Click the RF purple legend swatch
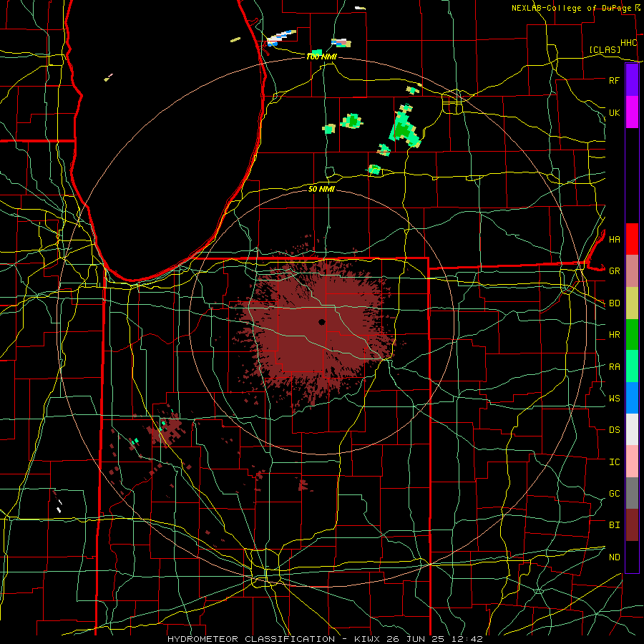 [632, 80]
